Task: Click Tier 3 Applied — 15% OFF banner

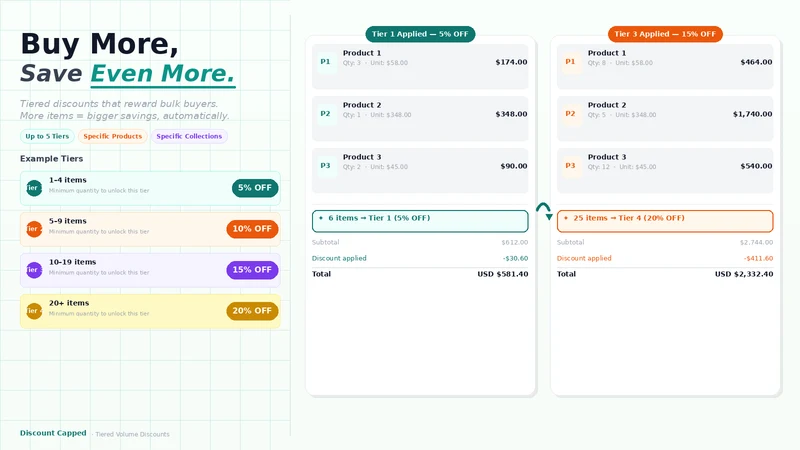Action: pos(665,34)
